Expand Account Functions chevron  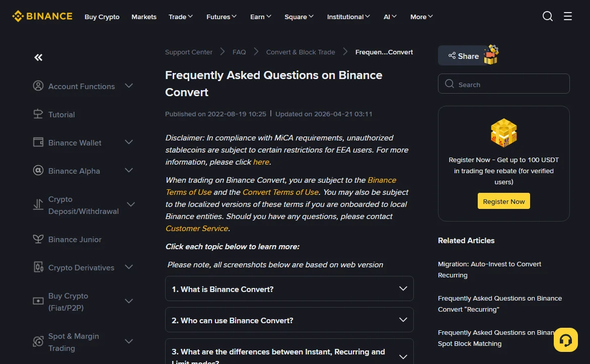tap(129, 86)
